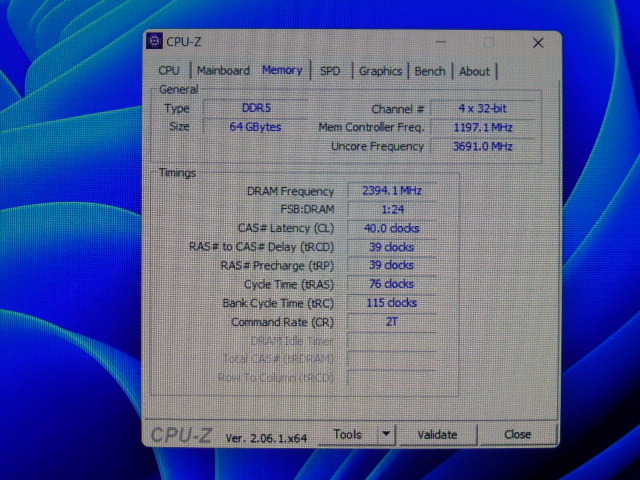Click the tRP 39 clocks value
Viewport: 640px width, 480px height.
pos(391,265)
